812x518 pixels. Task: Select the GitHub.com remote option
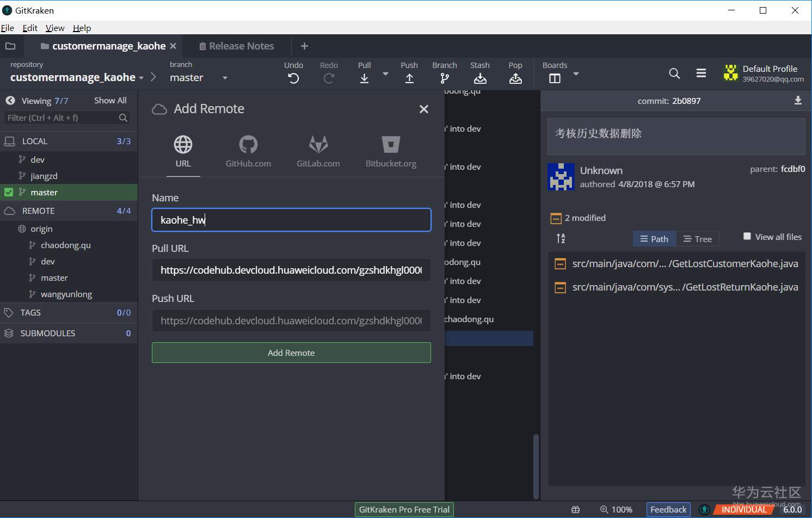[248, 151]
